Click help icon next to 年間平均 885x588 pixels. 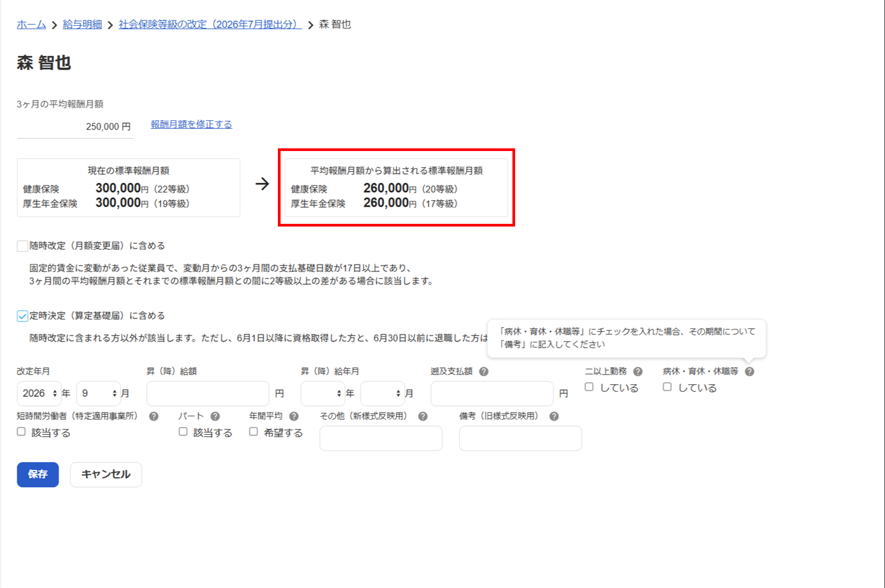point(294,416)
